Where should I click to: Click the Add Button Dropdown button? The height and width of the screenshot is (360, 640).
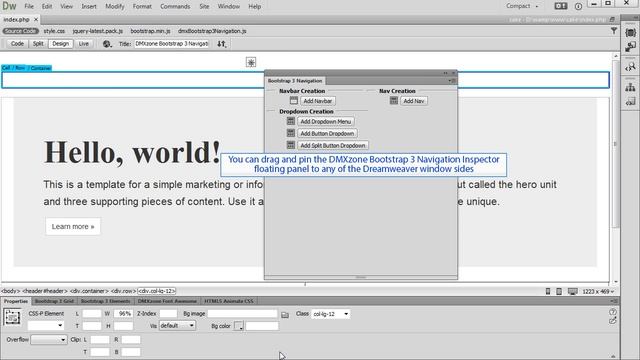click(327, 133)
